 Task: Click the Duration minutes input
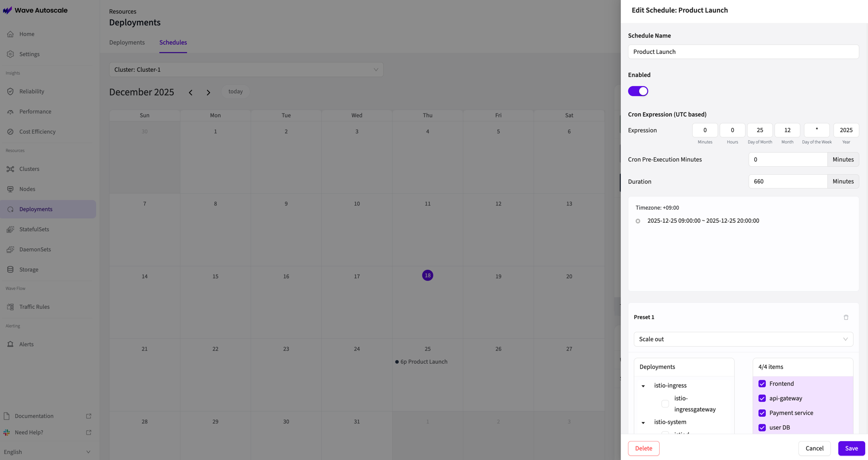[x=788, y=182]
